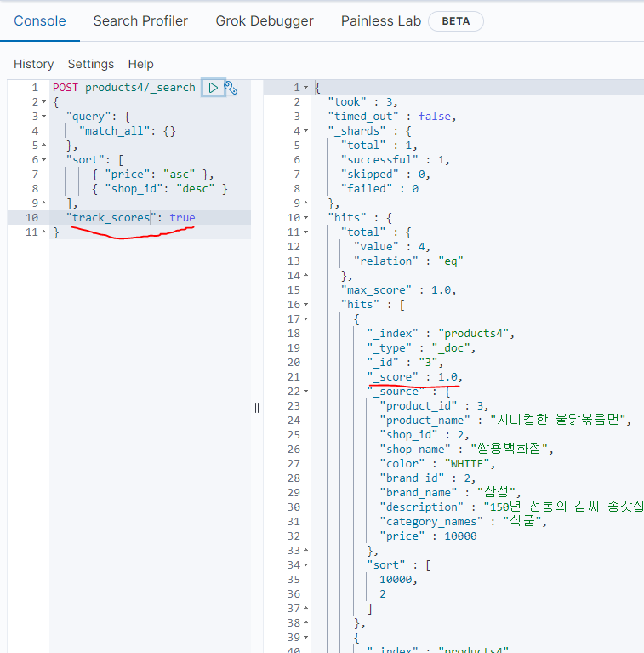Collapse the "_source" block at line 22
Image resolution: width=644 pixels, height=653 pixels.
(x=305, y=392)
